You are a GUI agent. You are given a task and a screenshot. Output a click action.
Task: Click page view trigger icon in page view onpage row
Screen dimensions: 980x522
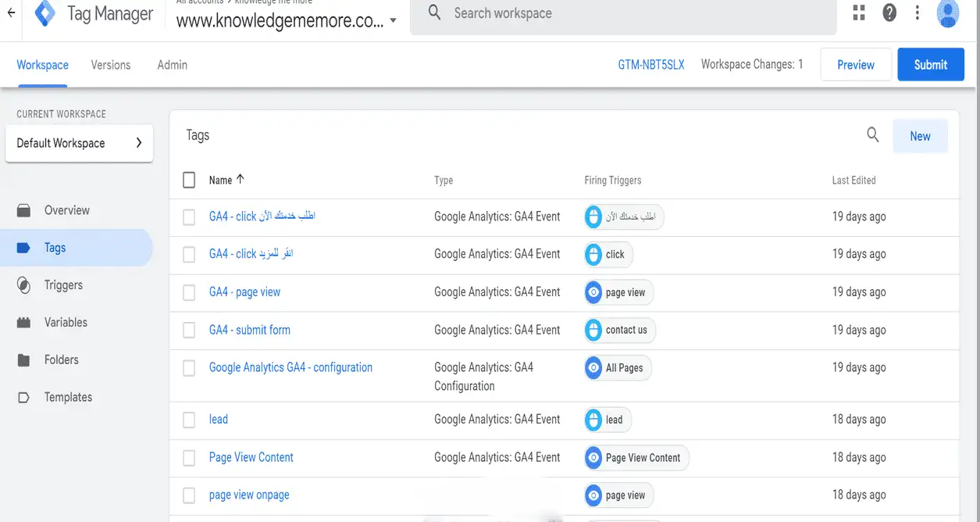point(593,495)
